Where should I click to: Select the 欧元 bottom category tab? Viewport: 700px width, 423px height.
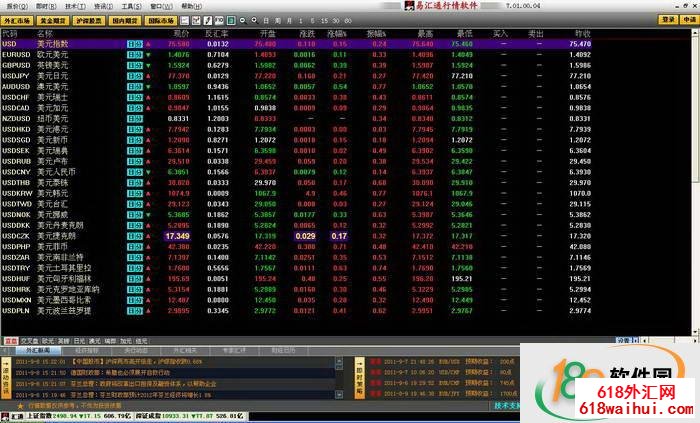[48, 341]
